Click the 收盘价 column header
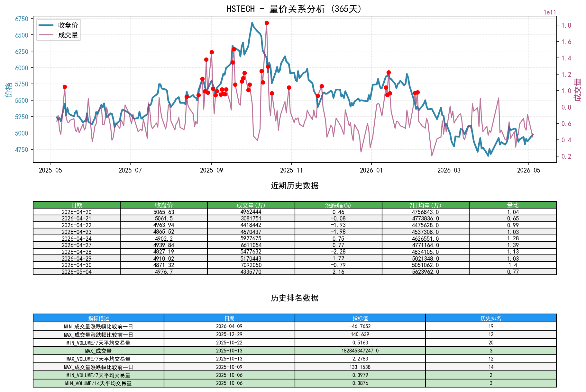The height and width of the screenshot is (392, 586). click(x=164, y=205)
